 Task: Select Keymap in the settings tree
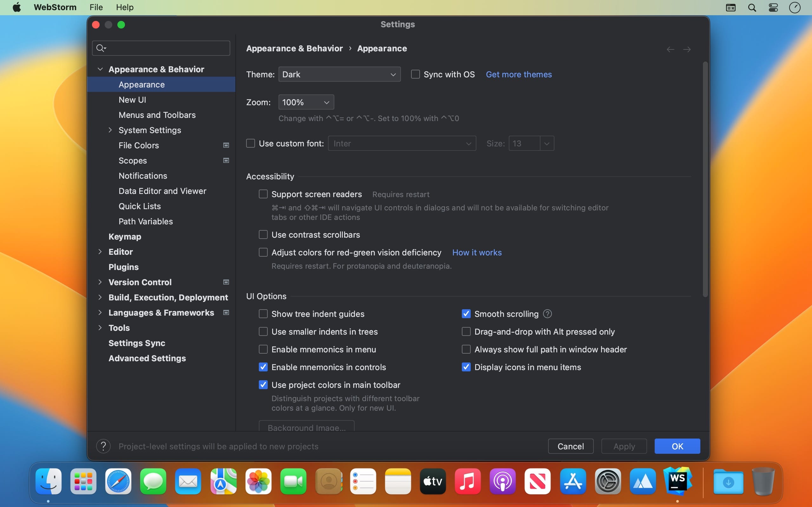tap(125, 236)
